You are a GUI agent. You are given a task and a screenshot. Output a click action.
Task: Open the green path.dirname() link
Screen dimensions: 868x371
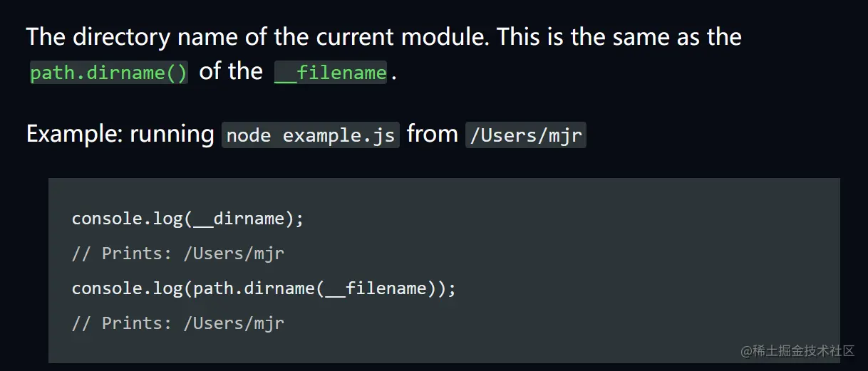click(108, 73)
